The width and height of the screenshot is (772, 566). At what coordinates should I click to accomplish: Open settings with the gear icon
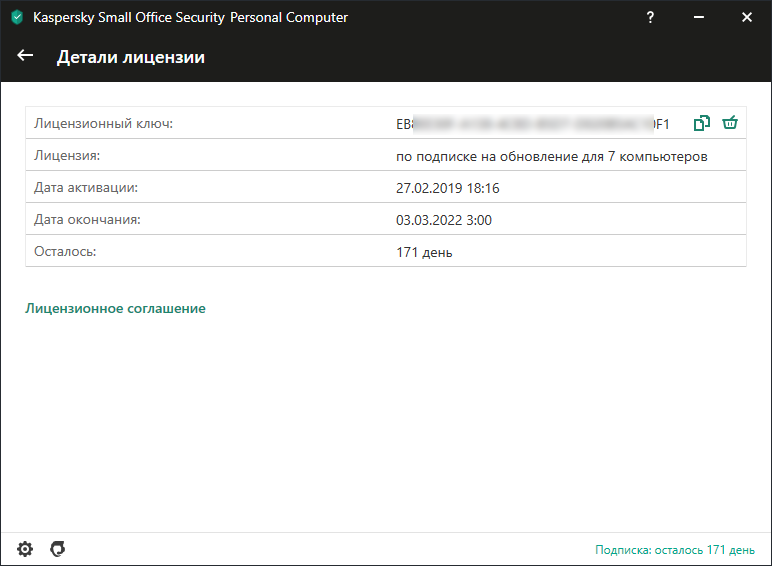(25, 549)
